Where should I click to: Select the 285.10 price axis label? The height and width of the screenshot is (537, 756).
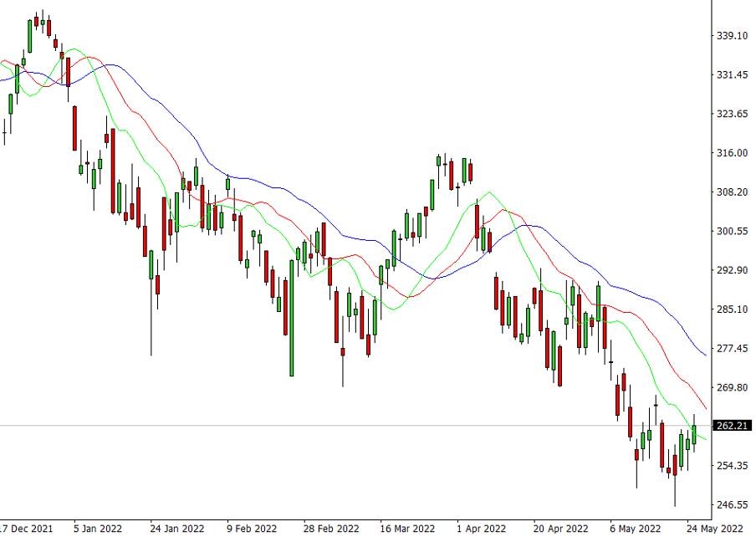[732, 309]
